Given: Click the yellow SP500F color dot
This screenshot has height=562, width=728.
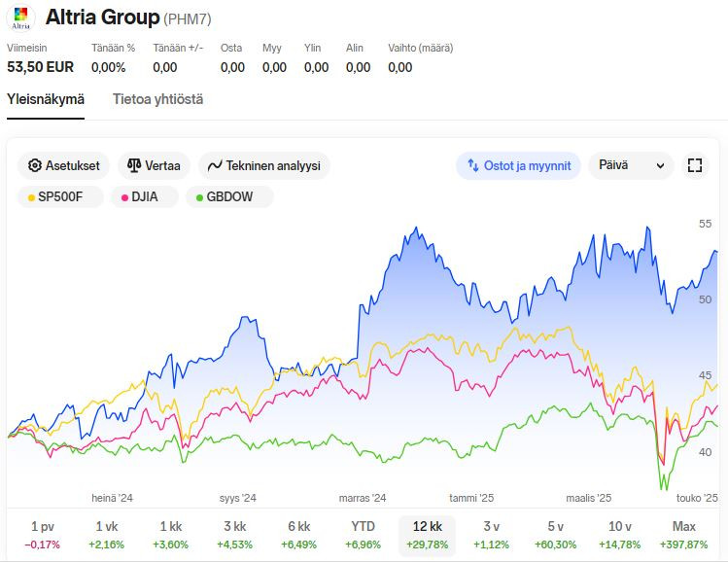Looking at the screenshot, I should (31, 197).
